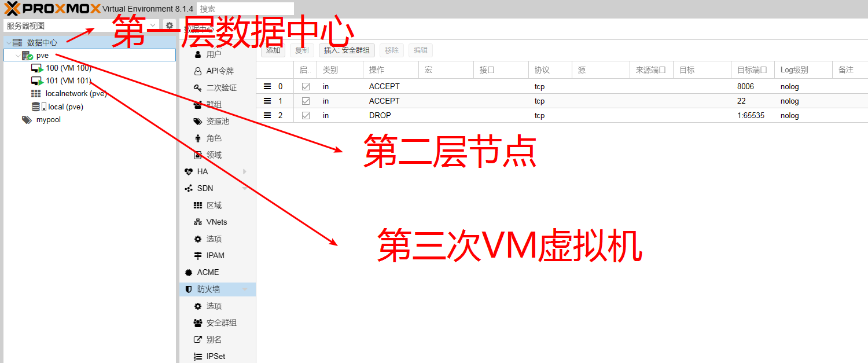Collapse the pve node in tree

pyautogui.click(x=17, y=56)
